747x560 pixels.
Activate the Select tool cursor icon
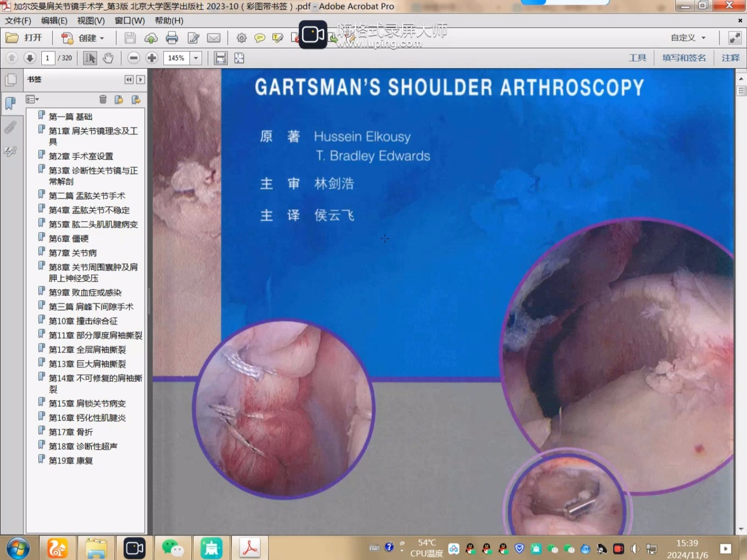tap(90, 58)
